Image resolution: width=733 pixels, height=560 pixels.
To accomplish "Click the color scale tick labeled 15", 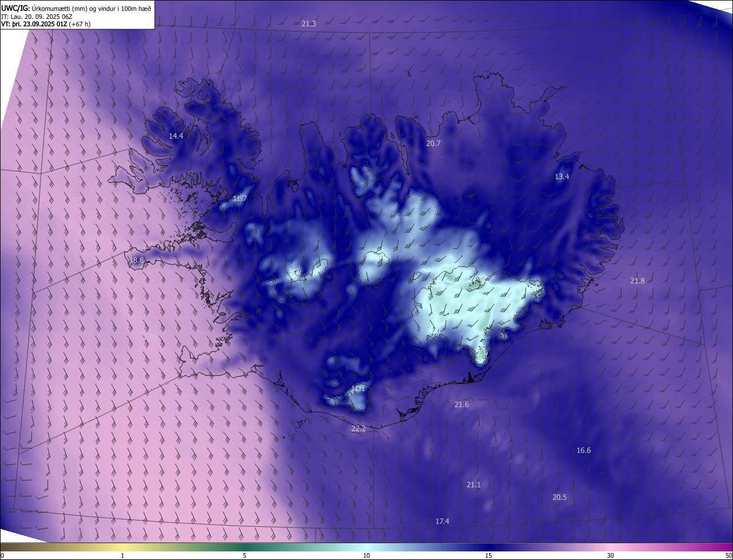I will tap(488, 555).
